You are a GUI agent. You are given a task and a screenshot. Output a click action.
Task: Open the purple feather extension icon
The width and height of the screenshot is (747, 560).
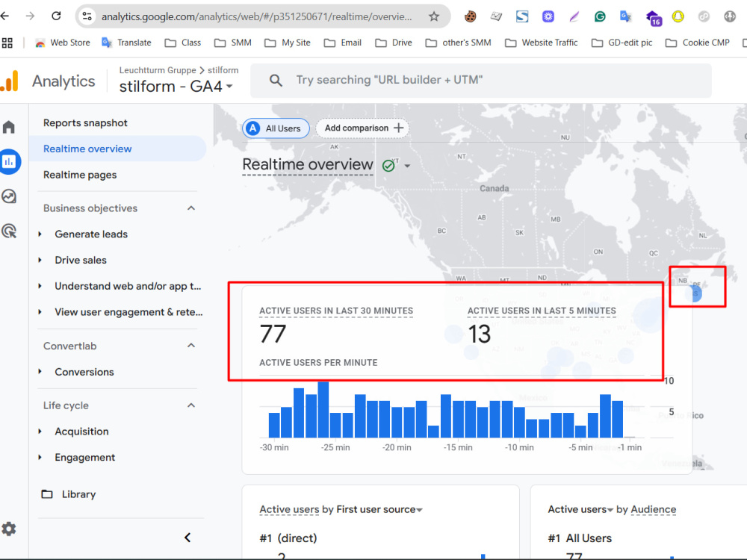click(574, 16)
